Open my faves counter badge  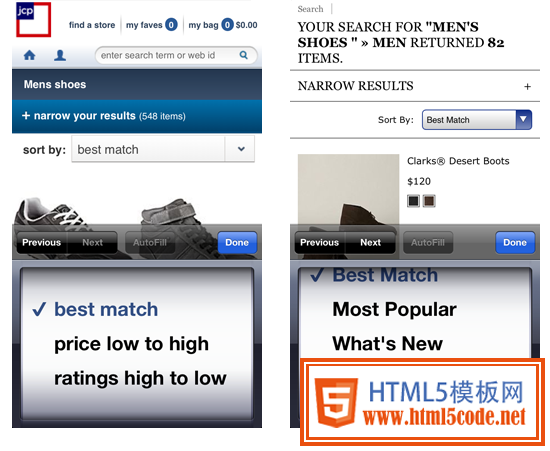(x=171, y=25)
